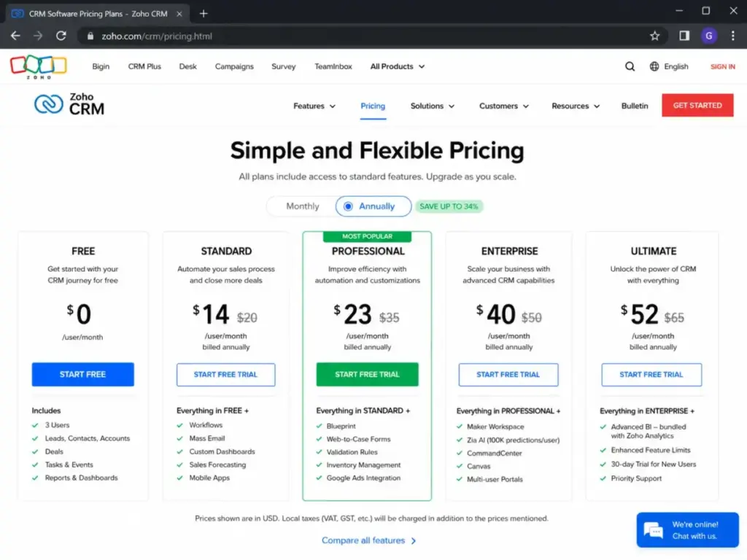
Task: Click the Blueprint feature text
Action: 341,426
